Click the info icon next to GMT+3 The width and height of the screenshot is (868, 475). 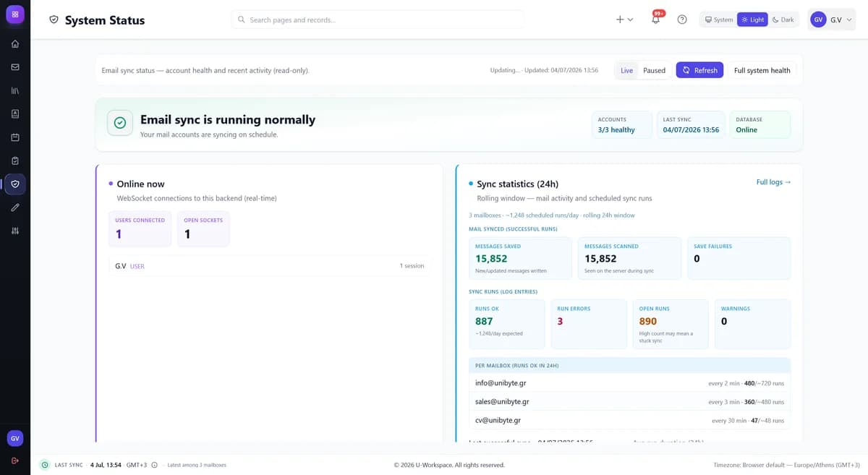tap(154, 465)
